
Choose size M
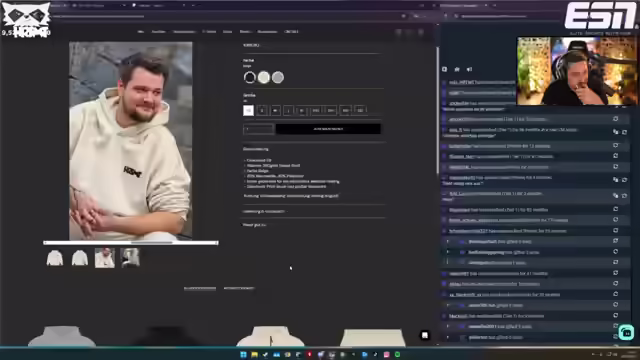[x=276, y=111]
